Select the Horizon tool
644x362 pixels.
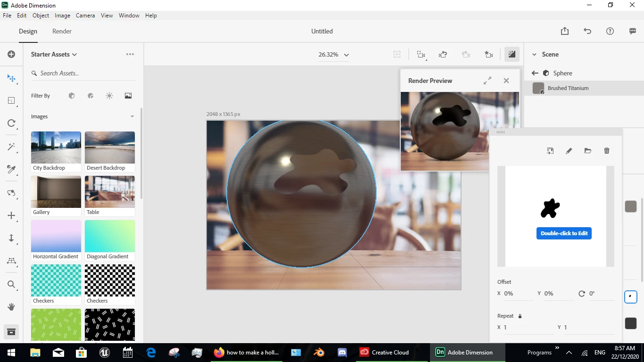coord(11,261)
